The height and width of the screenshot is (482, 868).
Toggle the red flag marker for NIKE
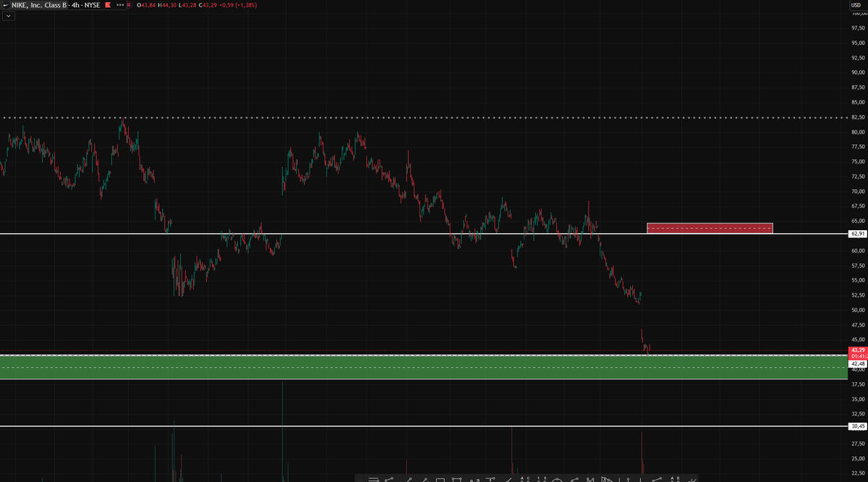click(x=107, y=6)
